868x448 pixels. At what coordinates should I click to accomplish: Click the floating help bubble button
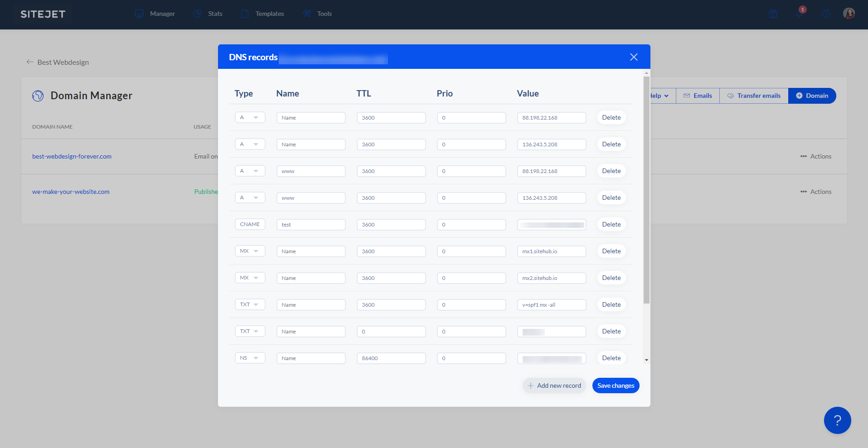point(837,420)
